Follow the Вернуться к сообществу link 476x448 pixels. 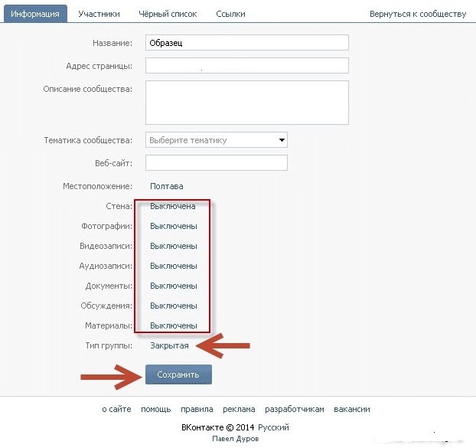tap(418, 14)
